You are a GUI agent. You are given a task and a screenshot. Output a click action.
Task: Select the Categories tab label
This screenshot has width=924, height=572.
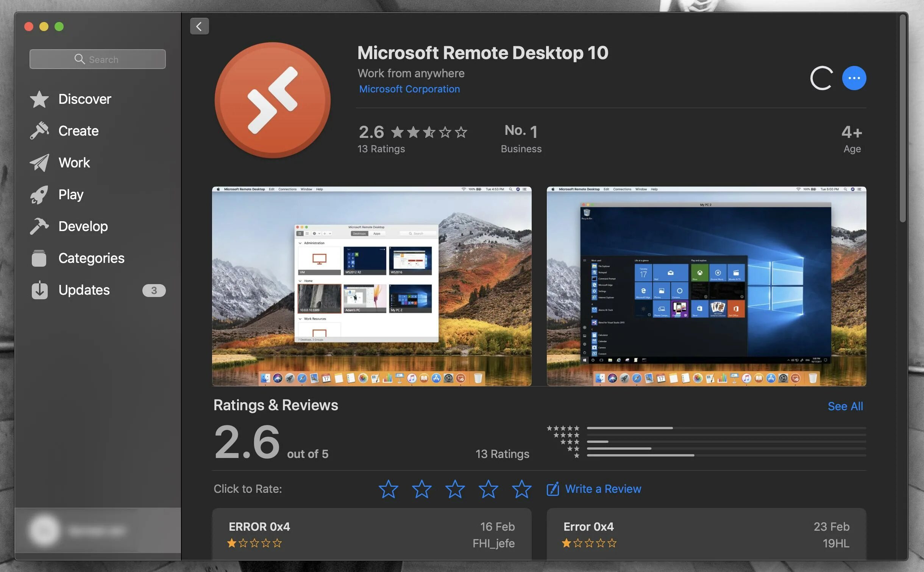pos(91,258)
